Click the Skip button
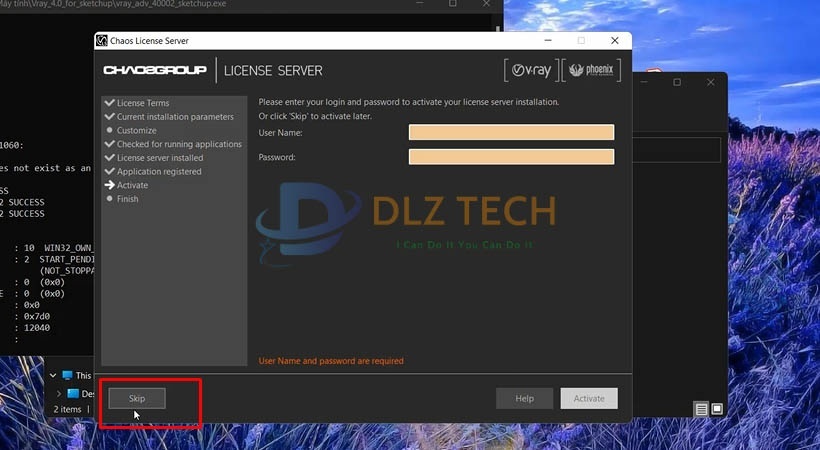This screenshot has height=450, width=820. [x=137, y=398]
